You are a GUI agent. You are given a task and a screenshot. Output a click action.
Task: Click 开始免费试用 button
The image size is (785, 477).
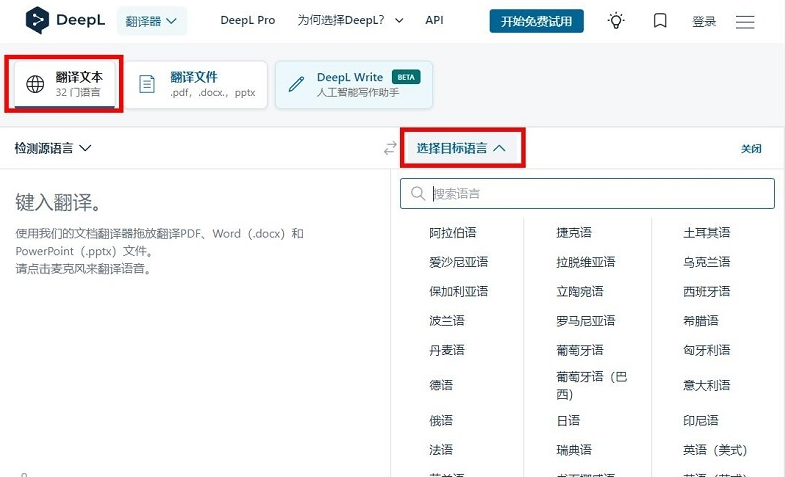(x=536, y=21)
